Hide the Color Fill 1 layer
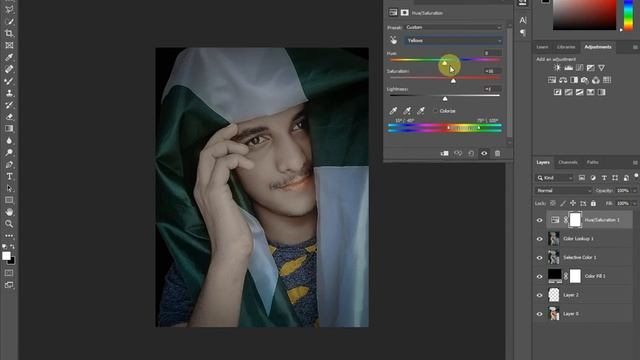 540,276
